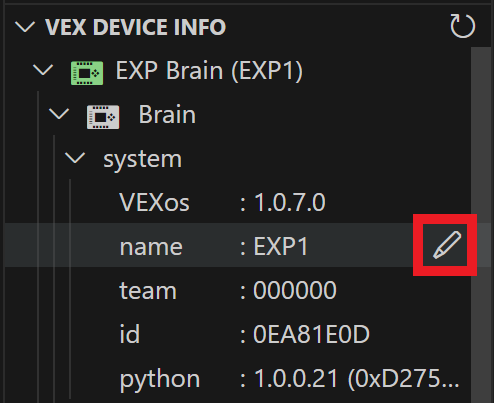
Task: Click the EXP1 name value text
Action: pos(281,246)
